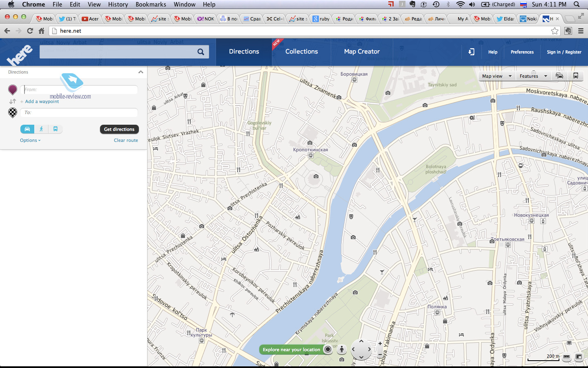Screen dimensions: 588x368
Task: Open the mini-map overview icon
Action: click(x=579, y=357)
